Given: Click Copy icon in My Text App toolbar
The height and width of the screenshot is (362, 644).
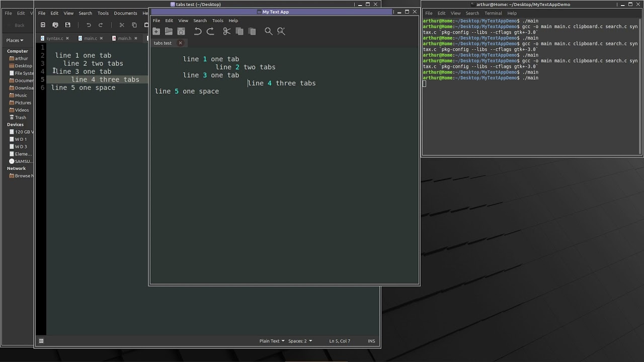Looking at the screenshot, I should [x=239, y=31].
